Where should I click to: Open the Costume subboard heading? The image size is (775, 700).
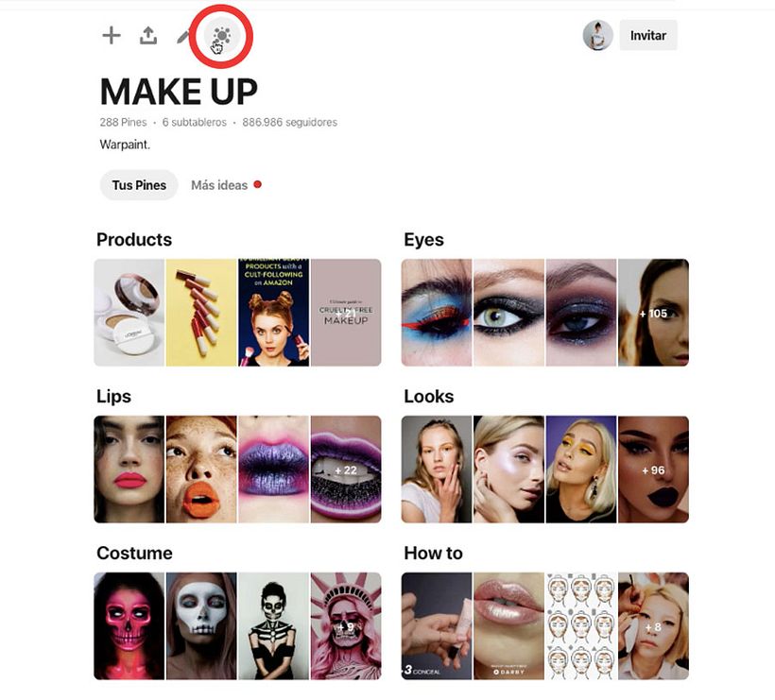click(134, 553)
